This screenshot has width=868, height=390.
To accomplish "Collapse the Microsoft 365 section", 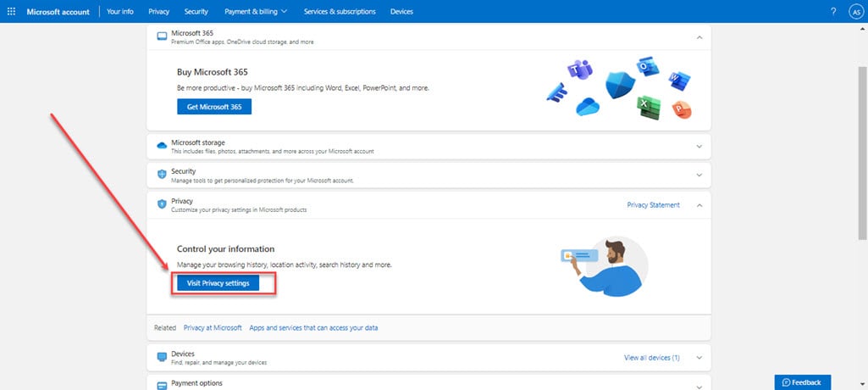I will point(699,37).
